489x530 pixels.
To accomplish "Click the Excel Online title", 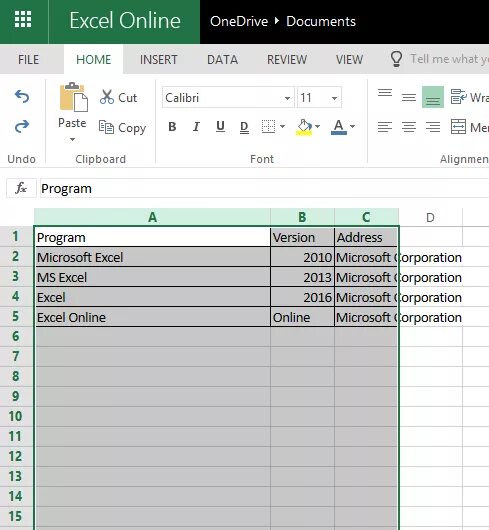I will [125, 20].
